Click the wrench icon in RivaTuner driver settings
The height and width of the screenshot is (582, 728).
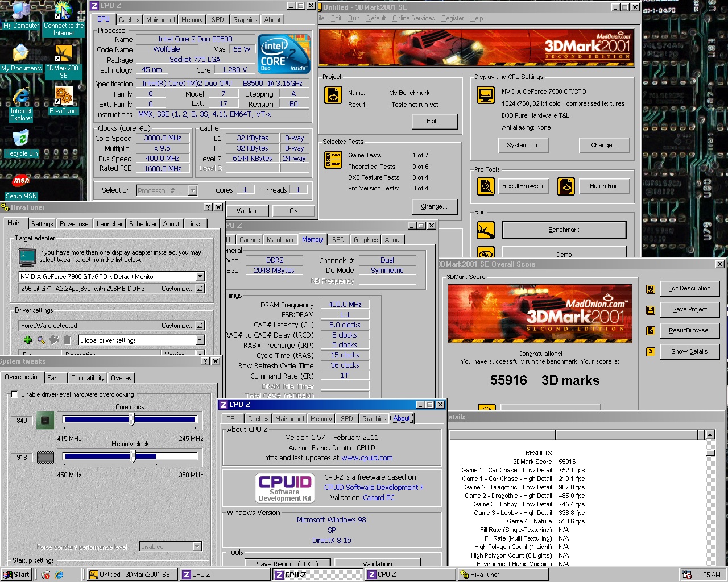click(x=54, y=340)
